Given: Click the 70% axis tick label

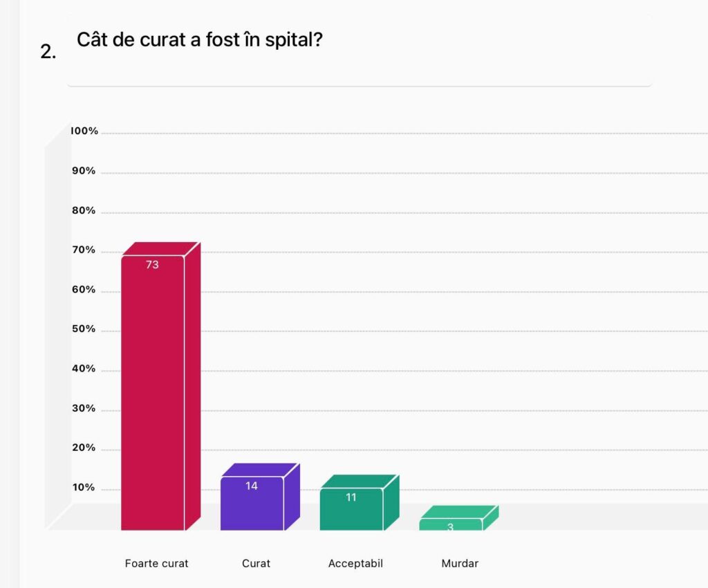Looking at the screenshot, I should point(84,250).
